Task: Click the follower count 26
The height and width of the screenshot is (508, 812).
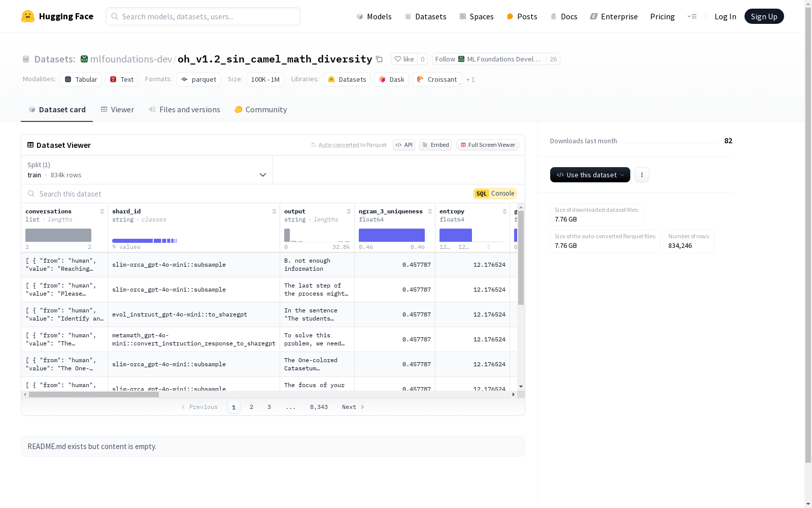Action: tap(553, 59)
